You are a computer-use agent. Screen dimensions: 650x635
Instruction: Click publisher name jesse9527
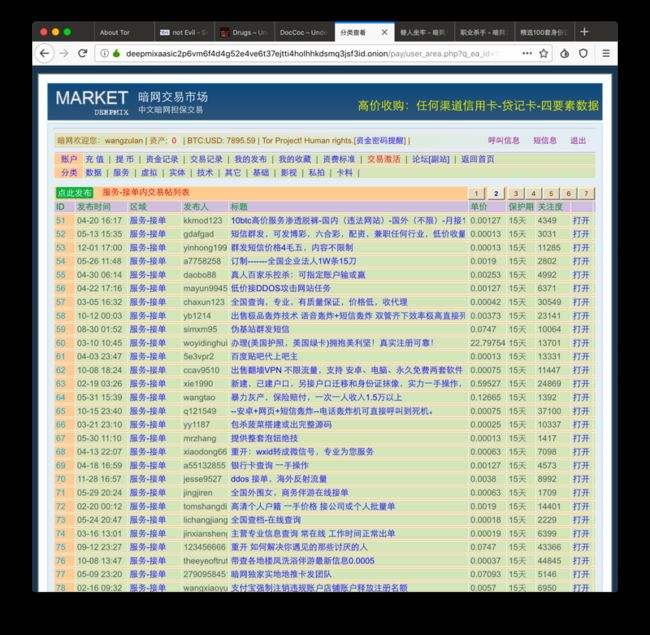coord(202,479)
